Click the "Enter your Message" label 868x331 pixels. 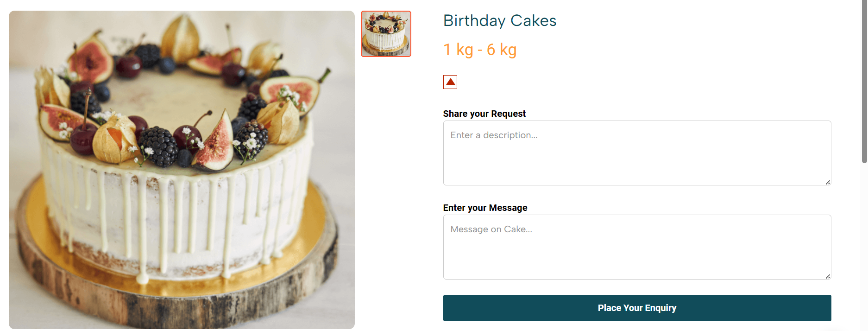tap(485, 208)
